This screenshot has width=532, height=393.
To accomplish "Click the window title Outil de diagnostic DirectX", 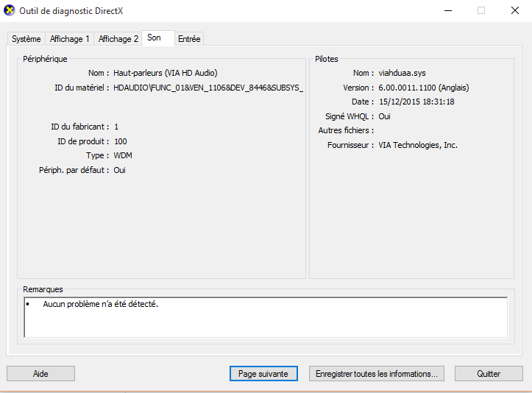I will point(71,11).
